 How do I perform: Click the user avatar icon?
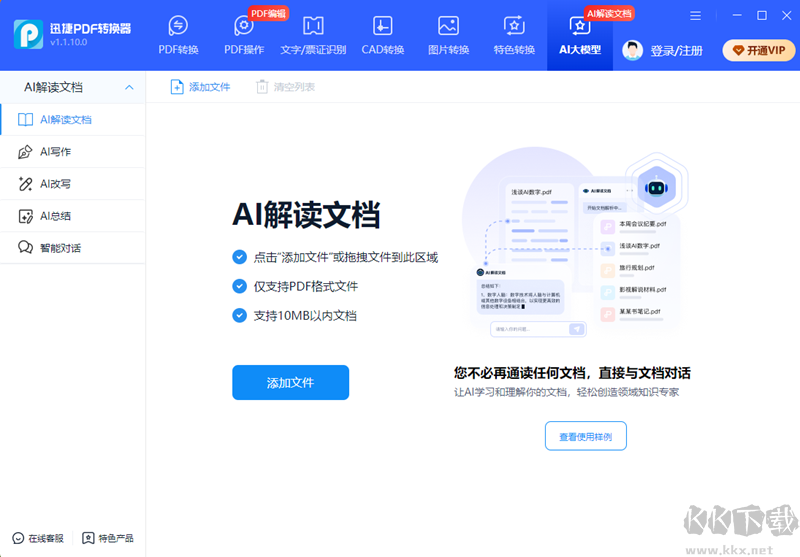633,50
